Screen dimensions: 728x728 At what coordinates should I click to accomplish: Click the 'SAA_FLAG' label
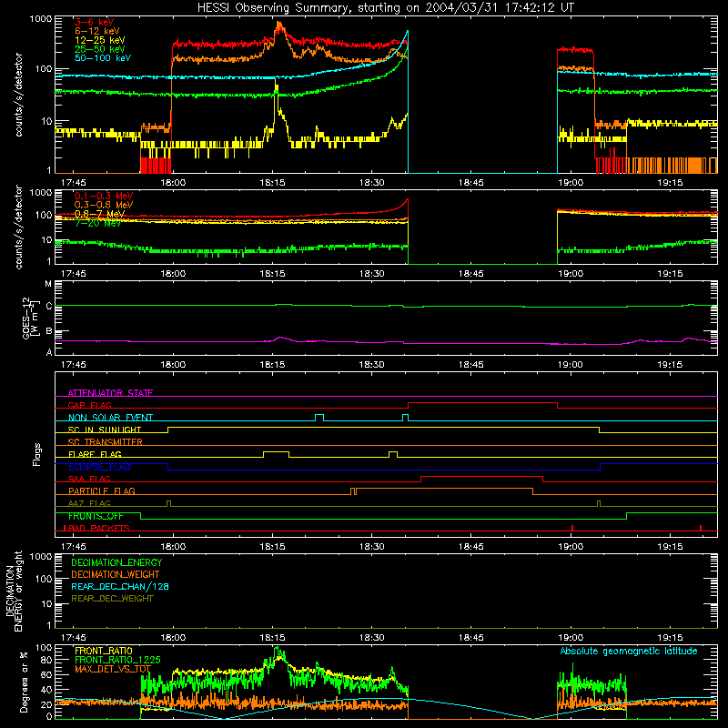point(89,479)
